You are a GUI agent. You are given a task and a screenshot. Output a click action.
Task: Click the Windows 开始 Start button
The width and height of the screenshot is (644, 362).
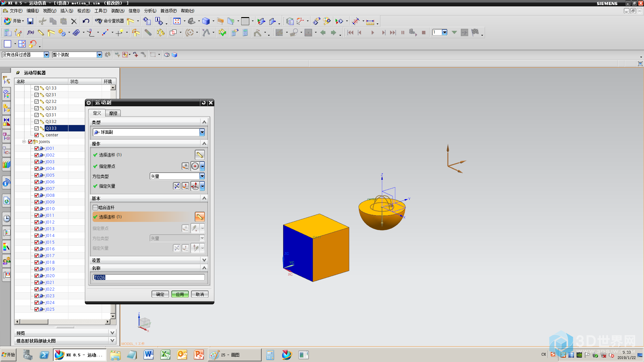[8, 355]
